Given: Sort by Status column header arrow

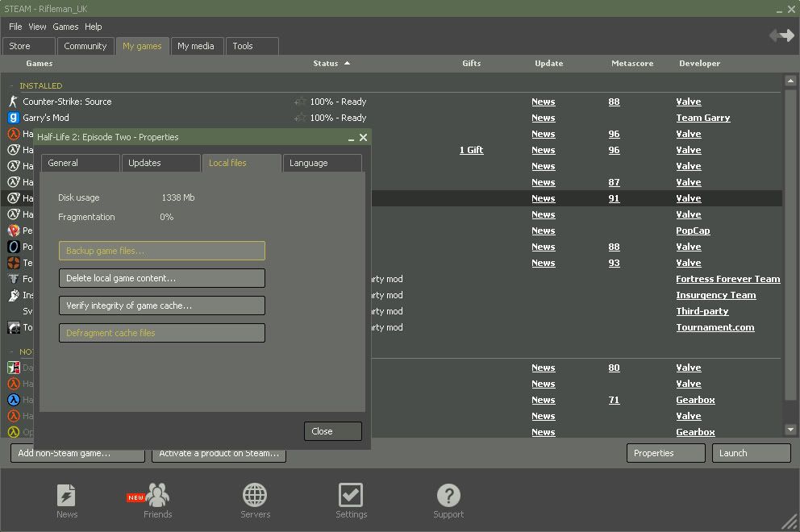Looking at the screenshot, I should pyautogui.click(x=348, y=63).
